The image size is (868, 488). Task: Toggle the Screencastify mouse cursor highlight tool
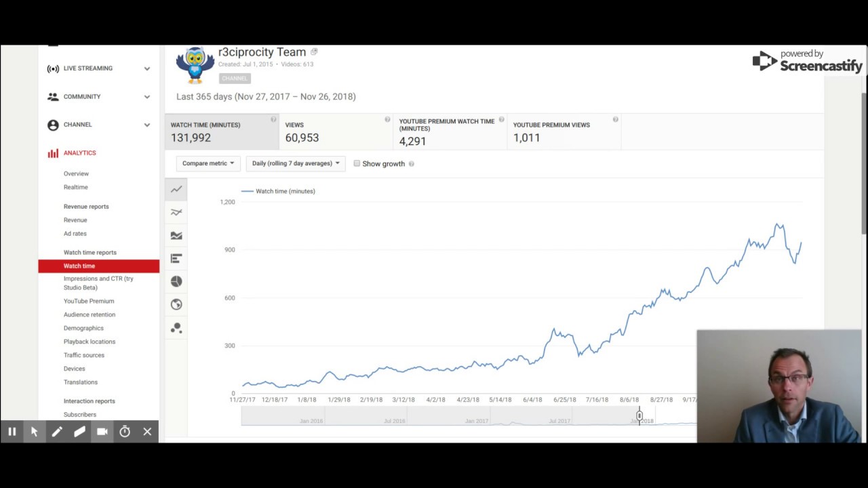click(34, 432)
